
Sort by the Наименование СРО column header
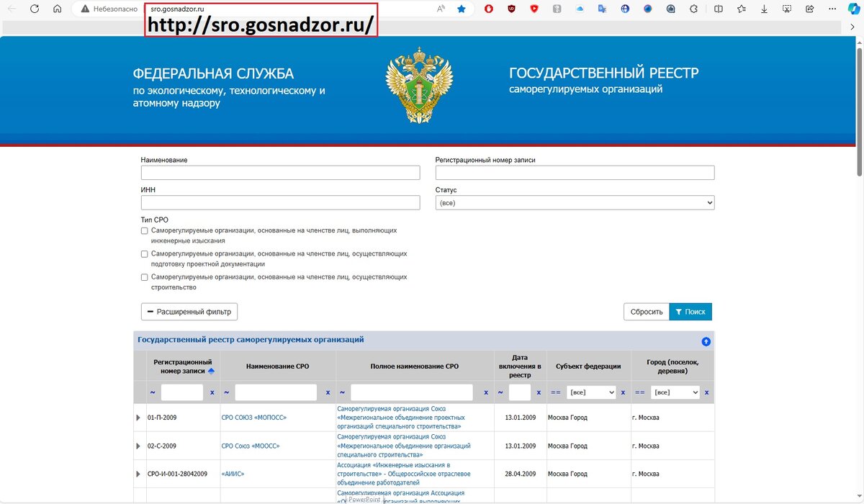pos(277,366)
